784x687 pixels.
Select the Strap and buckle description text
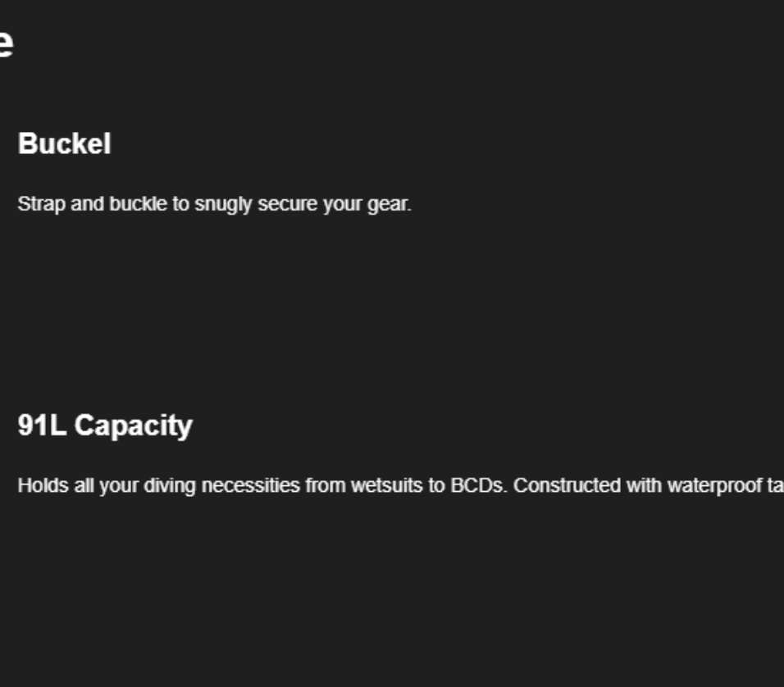[x=215, y=204]
